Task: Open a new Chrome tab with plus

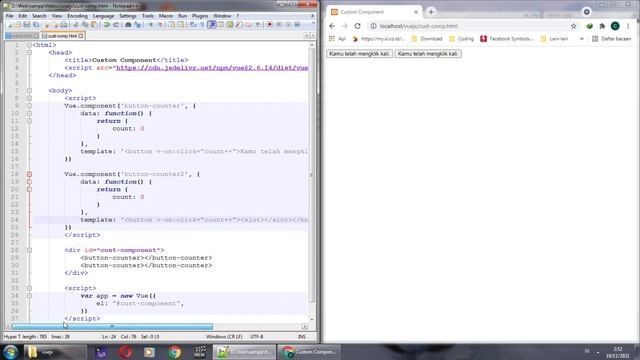Action: pos(431,12)
